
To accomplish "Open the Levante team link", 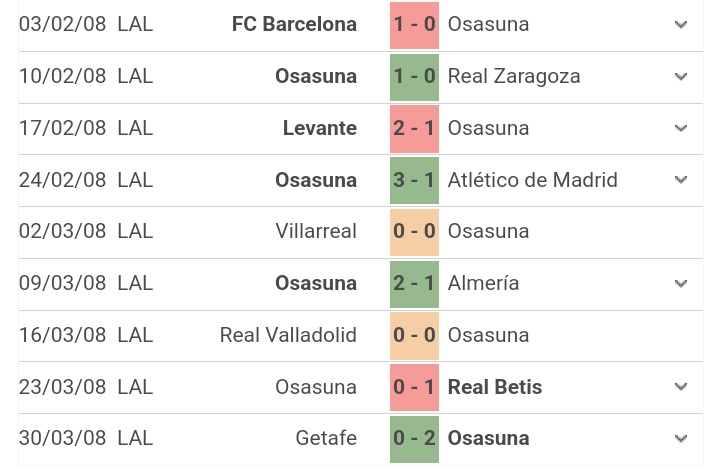I will click(x=320, y=128).
